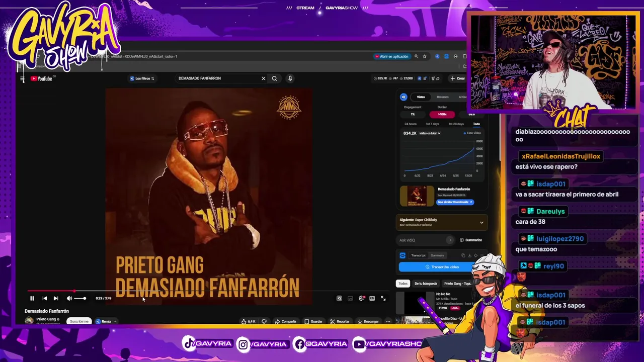Select the De tu búsqueda chip

(426, 284)
